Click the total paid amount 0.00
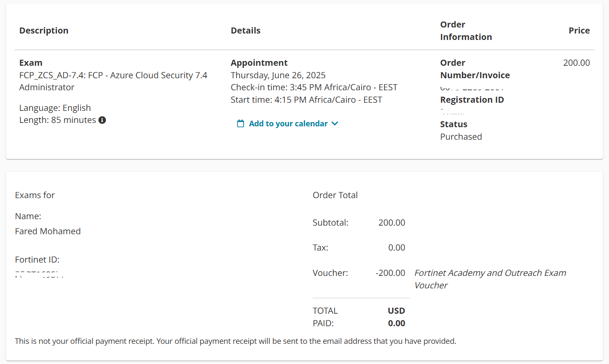609x364 pixels. (396, 323)
